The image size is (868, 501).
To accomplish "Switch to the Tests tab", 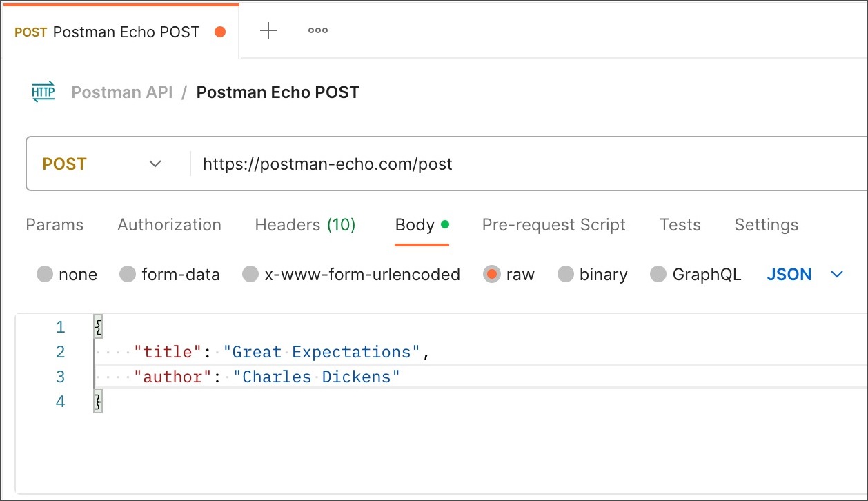I will [680, 225].
